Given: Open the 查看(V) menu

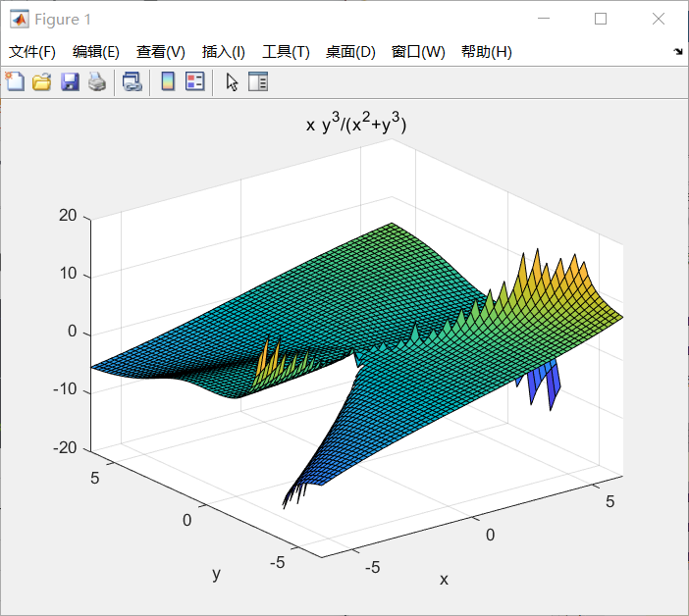Looking at the screenshot, I should click(161, 52).
